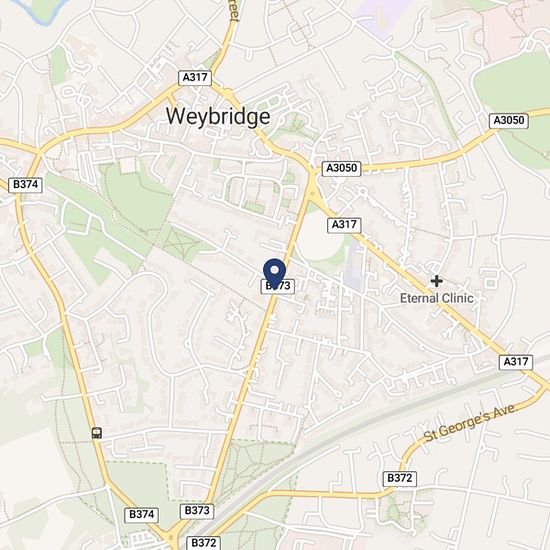The image size is (550, 550).
Task: Click the lavender building near the A317
Action: (355, 265)
